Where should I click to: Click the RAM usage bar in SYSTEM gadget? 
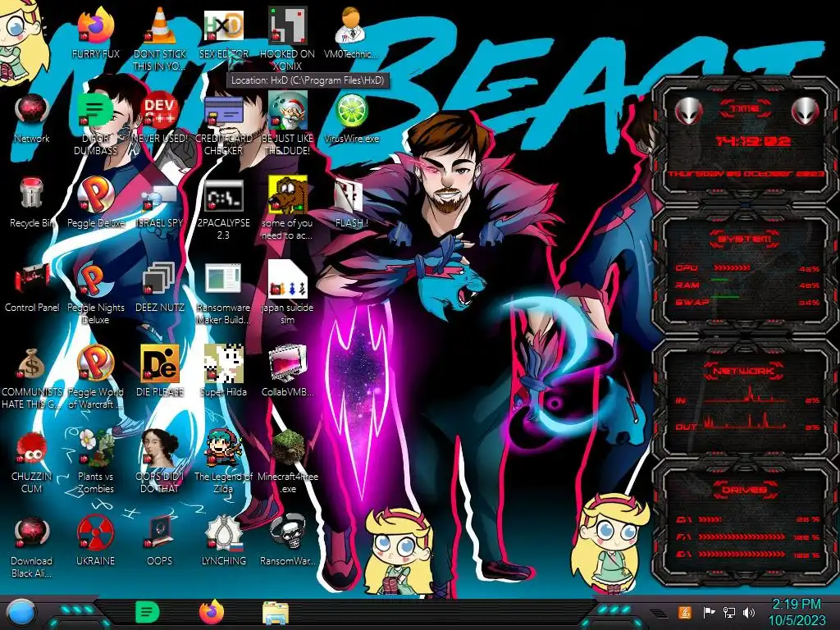pyautogui.click(x=720, y=281)
